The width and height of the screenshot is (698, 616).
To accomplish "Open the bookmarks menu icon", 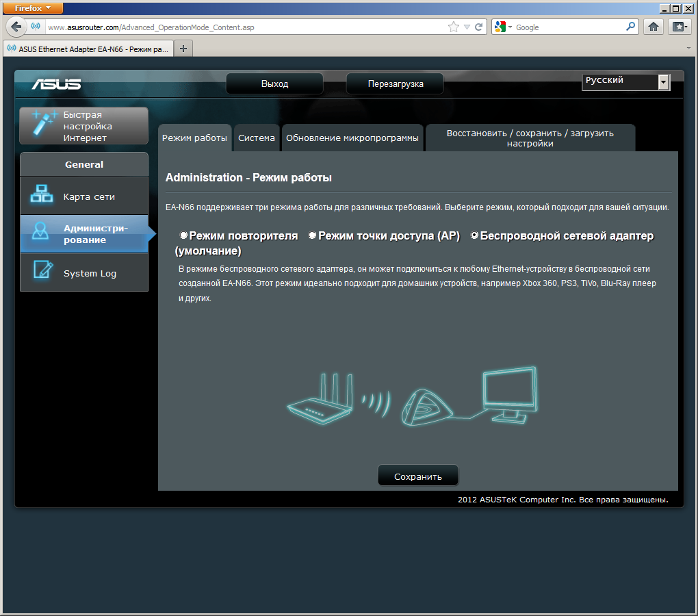I will 680,27.
